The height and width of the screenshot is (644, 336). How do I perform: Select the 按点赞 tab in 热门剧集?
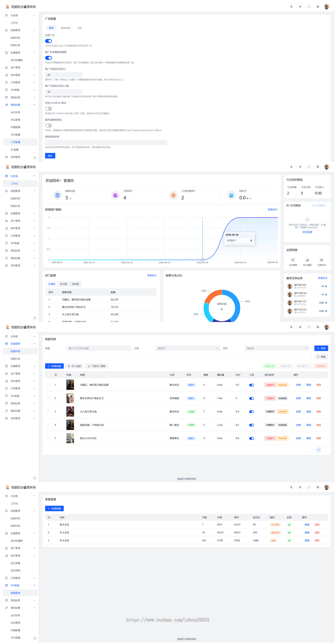64,284
